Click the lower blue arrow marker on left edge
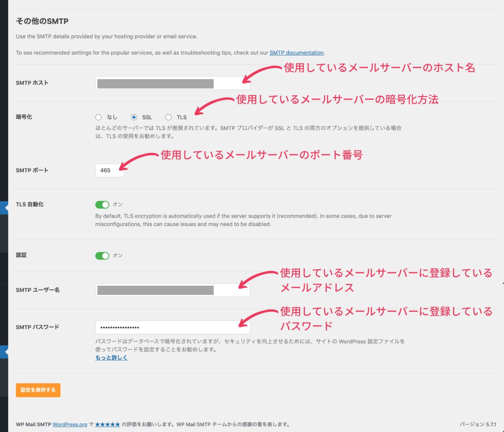 tap(3, 352)
